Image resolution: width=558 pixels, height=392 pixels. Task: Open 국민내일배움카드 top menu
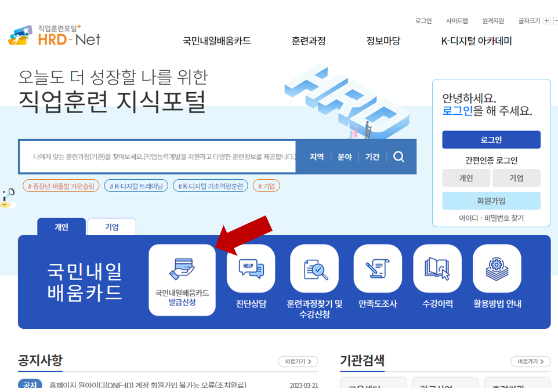217,41
